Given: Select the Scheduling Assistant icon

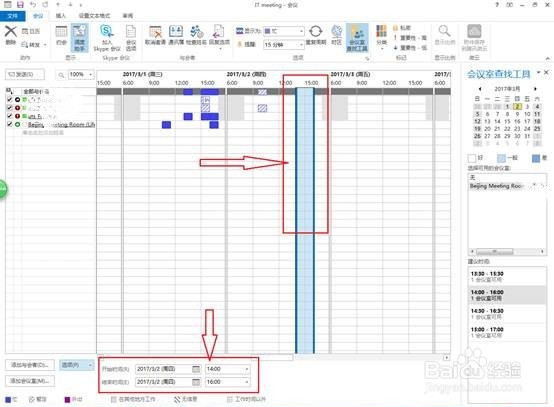Looking at the screenshot, I should [x=79, y=38].
